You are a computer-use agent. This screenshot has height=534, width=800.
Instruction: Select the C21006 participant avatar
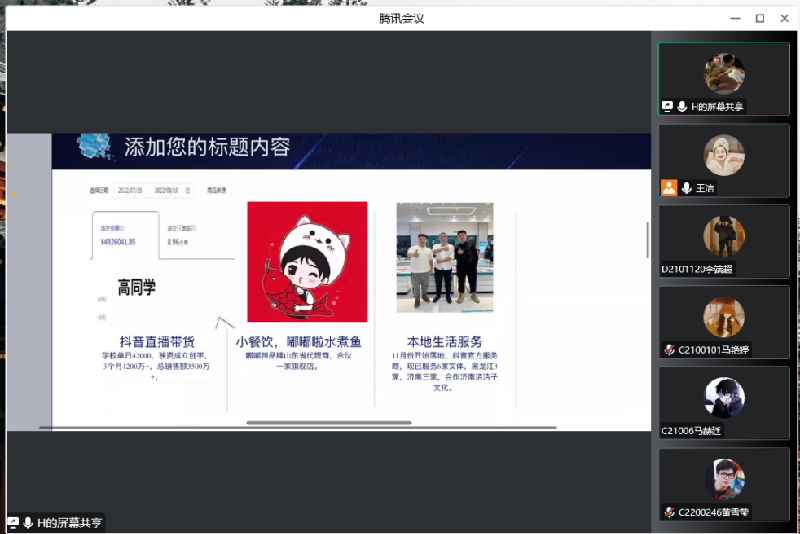coord(723,398)
